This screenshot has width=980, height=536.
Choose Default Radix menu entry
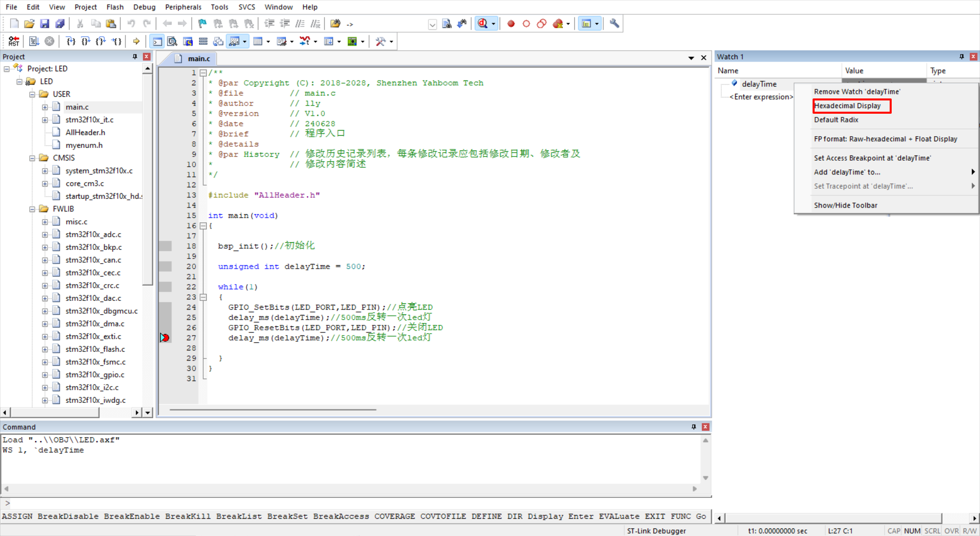[836, 120]
